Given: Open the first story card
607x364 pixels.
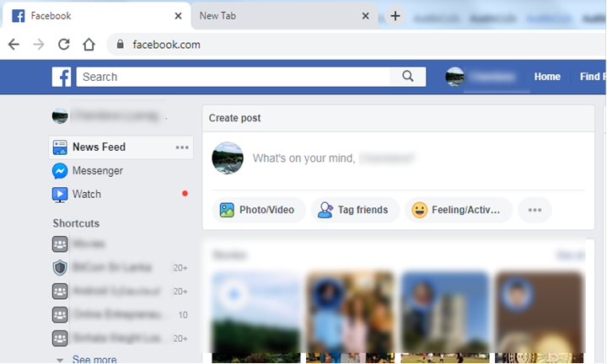Looking at the screenshot, I should pyautogui.click(x=256, y=317).
